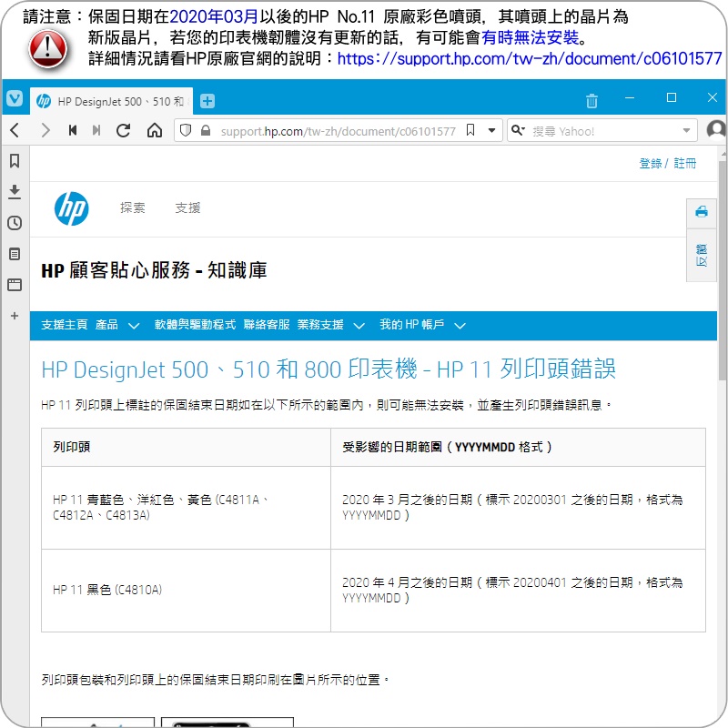
Task: Open the user profile avatar
Action: click(x=717, y=130)
